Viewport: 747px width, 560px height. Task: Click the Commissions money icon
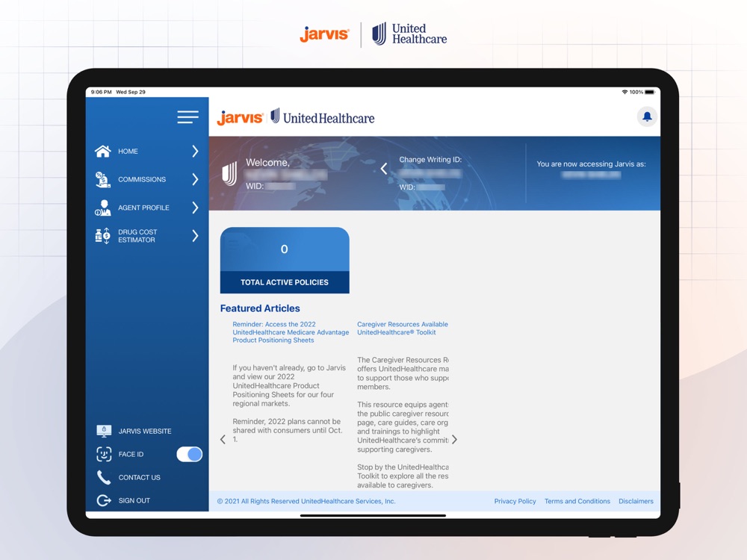click(103, 179)
